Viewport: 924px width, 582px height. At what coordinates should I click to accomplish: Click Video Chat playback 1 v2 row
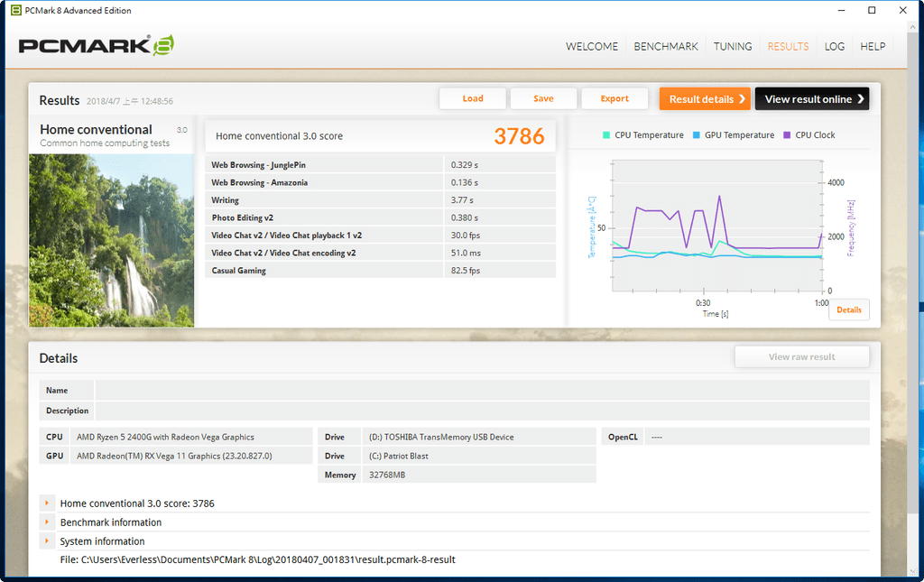[380, 236]
